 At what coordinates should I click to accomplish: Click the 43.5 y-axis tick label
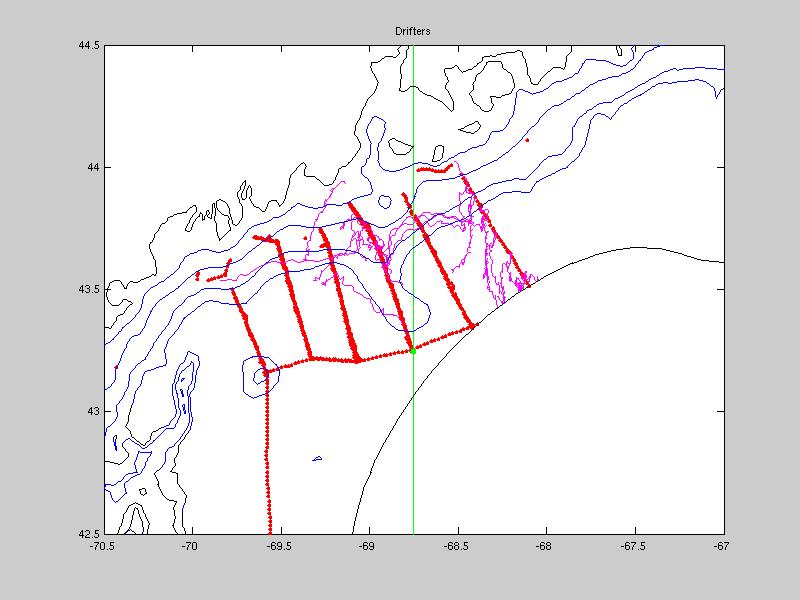point(89,289)
